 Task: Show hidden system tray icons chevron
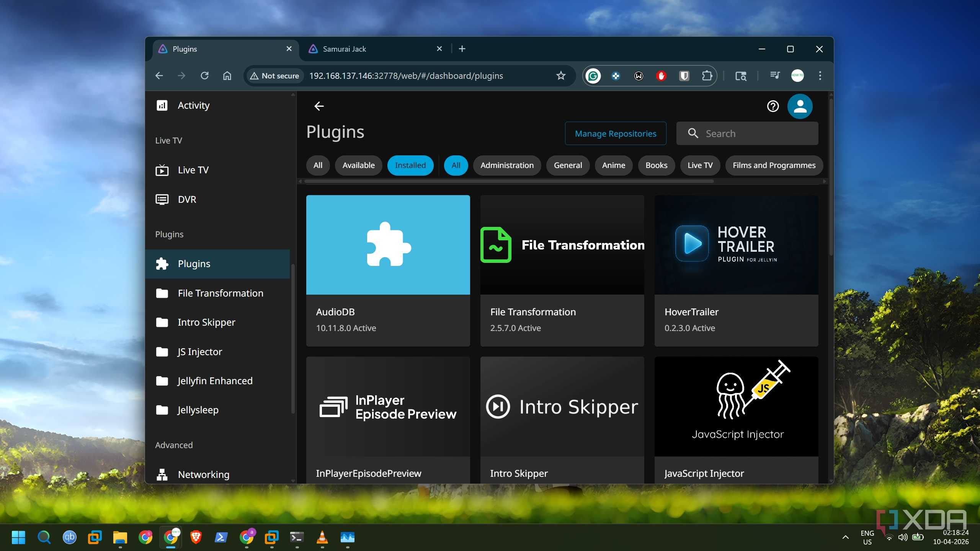(x=845, y=537)
